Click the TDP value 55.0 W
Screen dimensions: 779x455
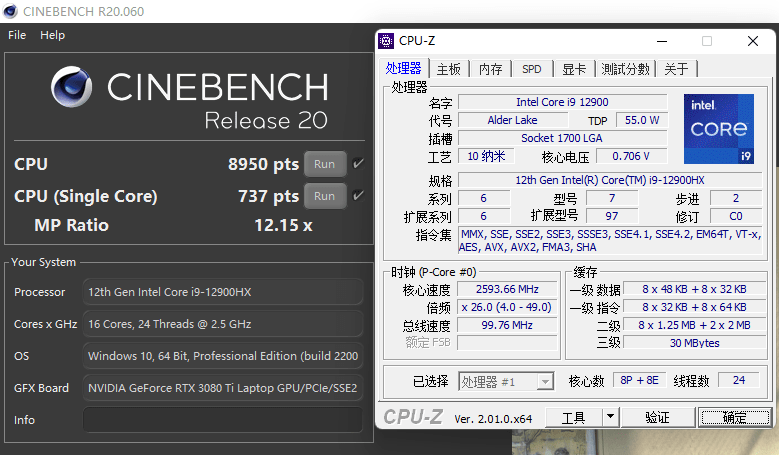coord(642,120)
